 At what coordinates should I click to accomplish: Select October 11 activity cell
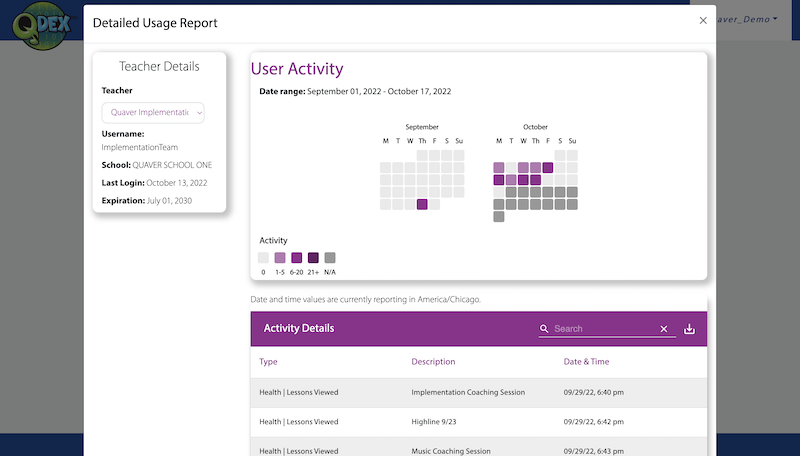[511, 180]
